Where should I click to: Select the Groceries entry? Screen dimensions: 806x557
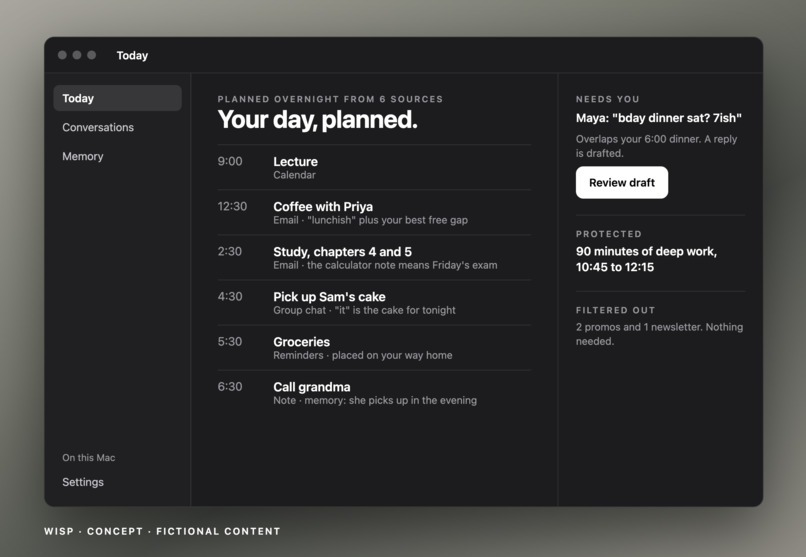(374, 348)
